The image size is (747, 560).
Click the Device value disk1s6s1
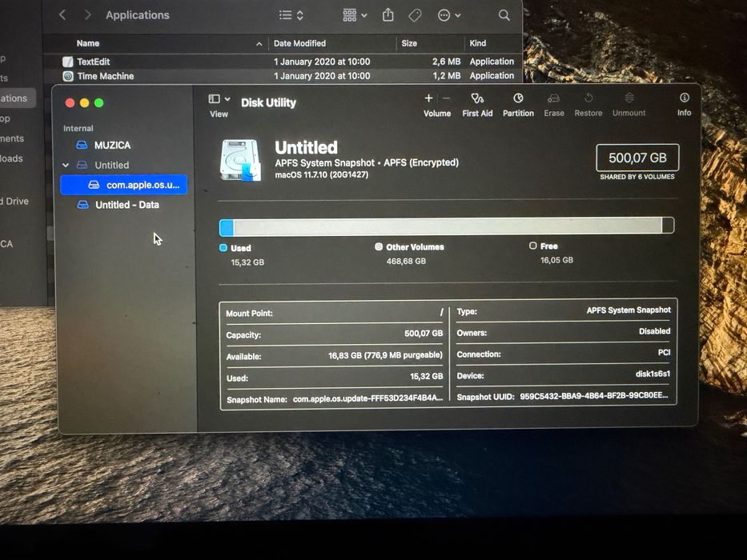pos(653,374)
